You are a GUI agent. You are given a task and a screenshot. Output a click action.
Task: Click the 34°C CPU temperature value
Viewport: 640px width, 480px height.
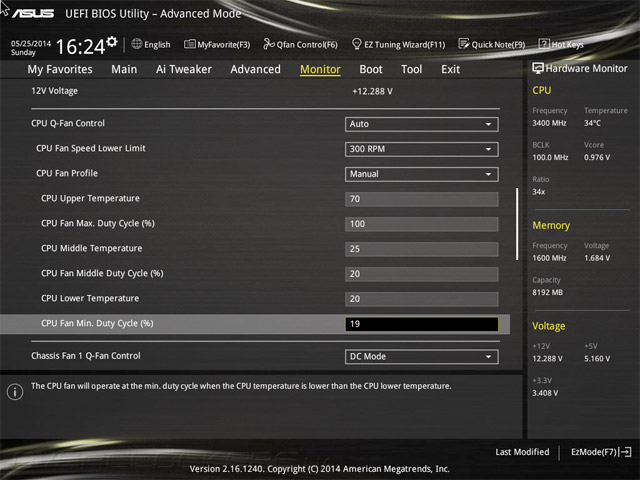tap(592, 123)
